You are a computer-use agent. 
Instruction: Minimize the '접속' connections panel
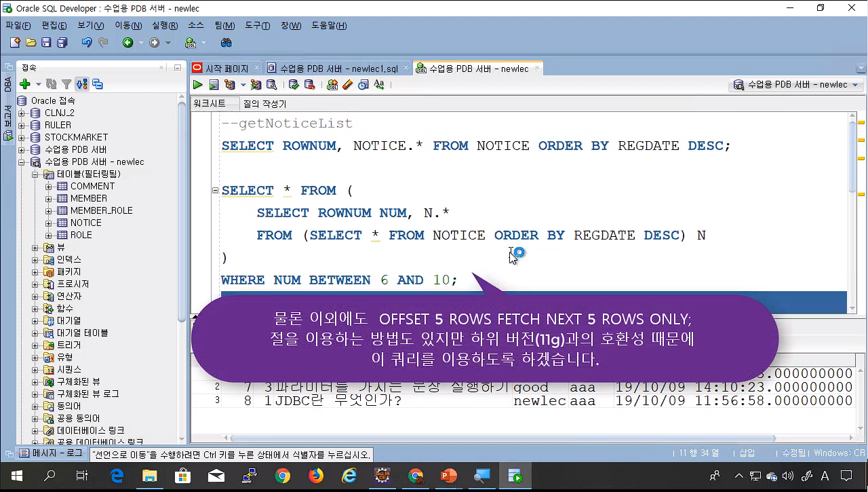(x=178, y=67)
